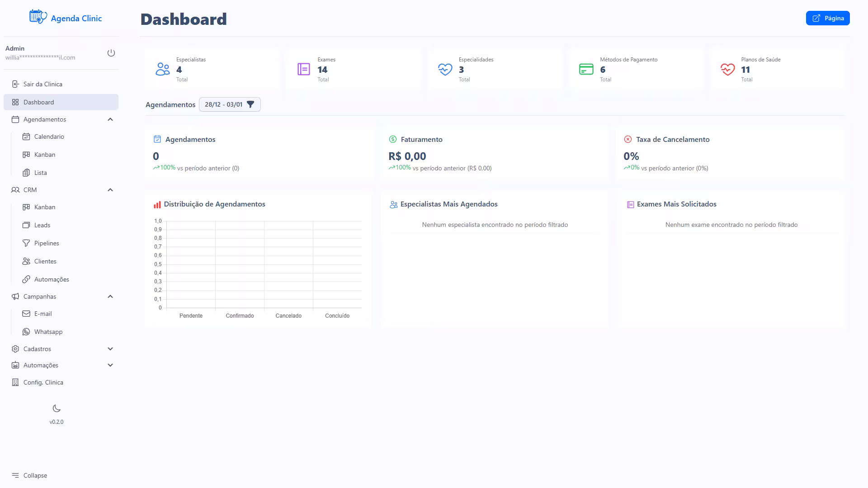Click the Agenda Clinic logo icon
Viewport: 868px width, 488px height.
coord(38,17)
